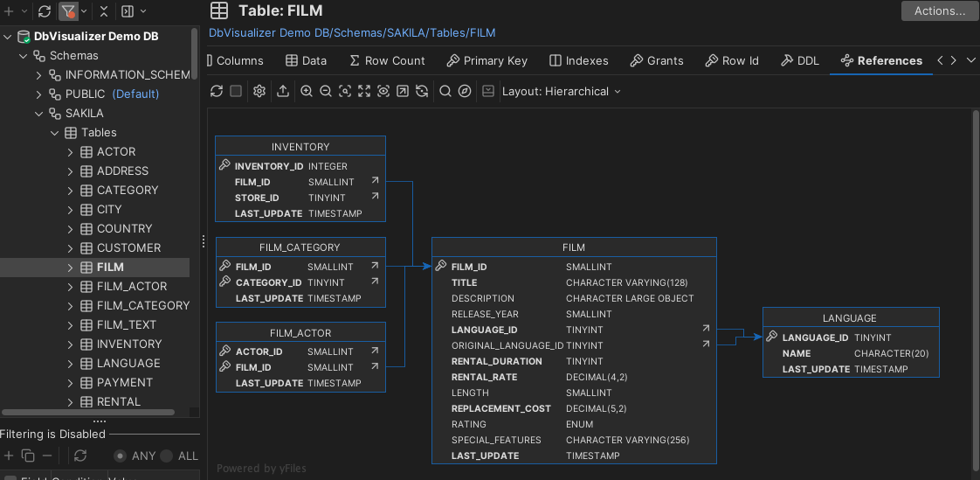Image resolution: width=980 pixels, height=480 pixels.
Task: Collapse the SAKILA schema node
Action: (x=38, y=114)
